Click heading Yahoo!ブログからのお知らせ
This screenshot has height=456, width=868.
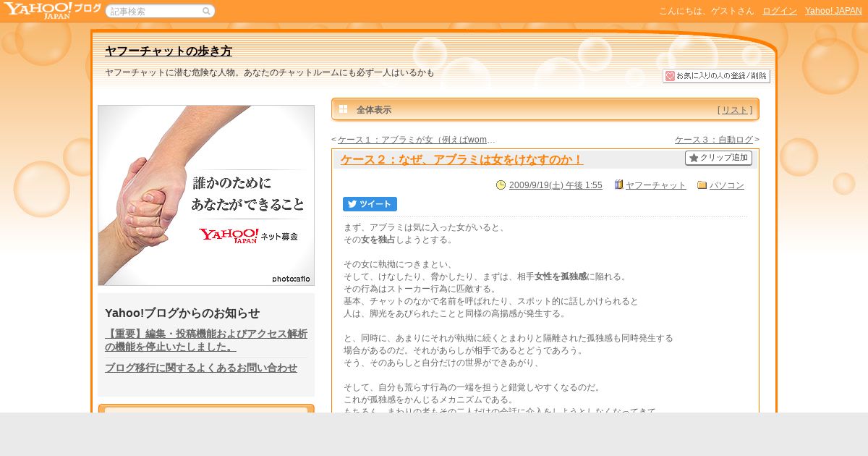point(182,313)
